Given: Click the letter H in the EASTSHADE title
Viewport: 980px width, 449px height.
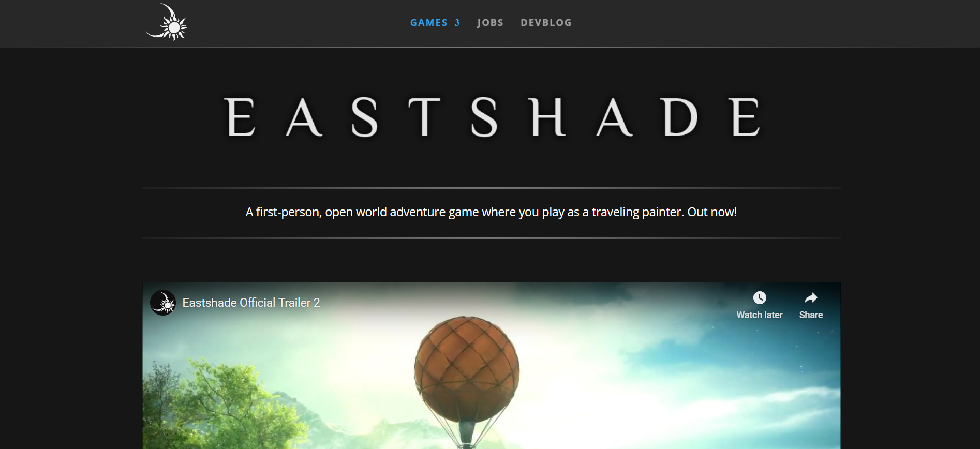Looking at the screenshot, I should pos(548,117).
